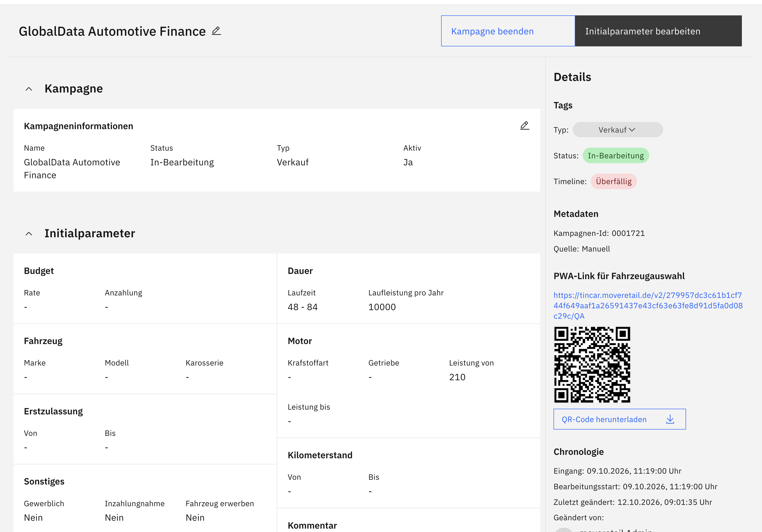The width and height of the screenshot is (762, 532).
Task: Click the In-Bearbeitung status tag
Action: pyautogui.click(x=616, y=155)
